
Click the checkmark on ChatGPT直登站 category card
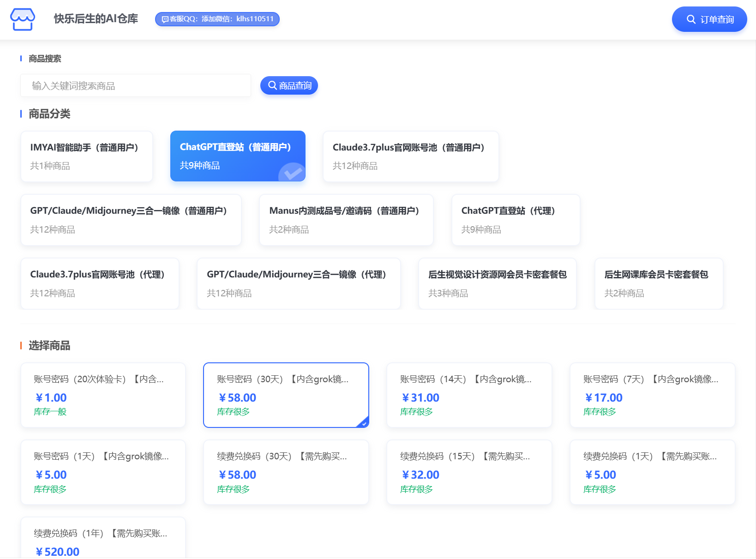point(292,172)
